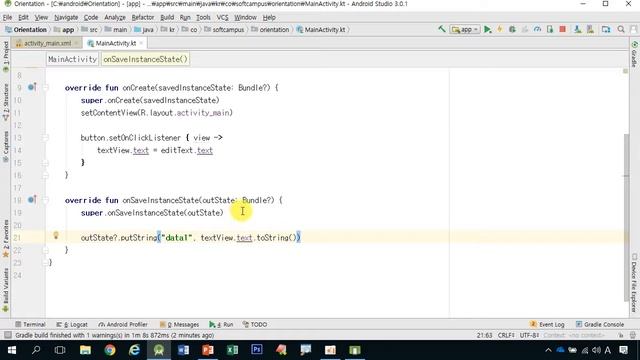
Task: Open the Build menu
Action: click(x=167, y=17)
